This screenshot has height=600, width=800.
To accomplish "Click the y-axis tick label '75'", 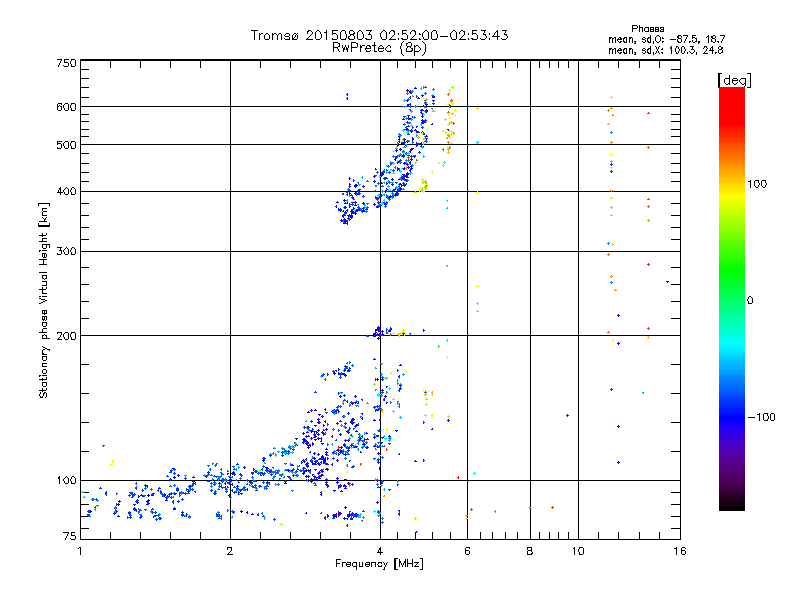I will pos(70,536).
